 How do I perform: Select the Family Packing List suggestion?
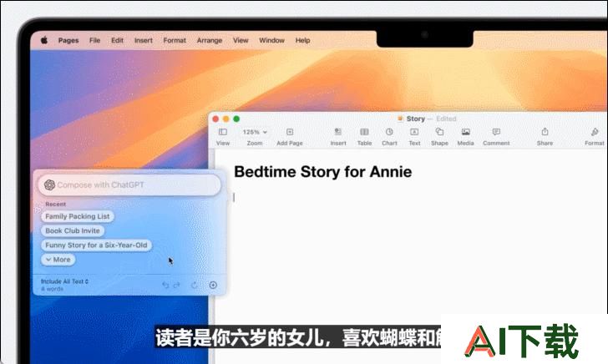[x=78, y=216]
